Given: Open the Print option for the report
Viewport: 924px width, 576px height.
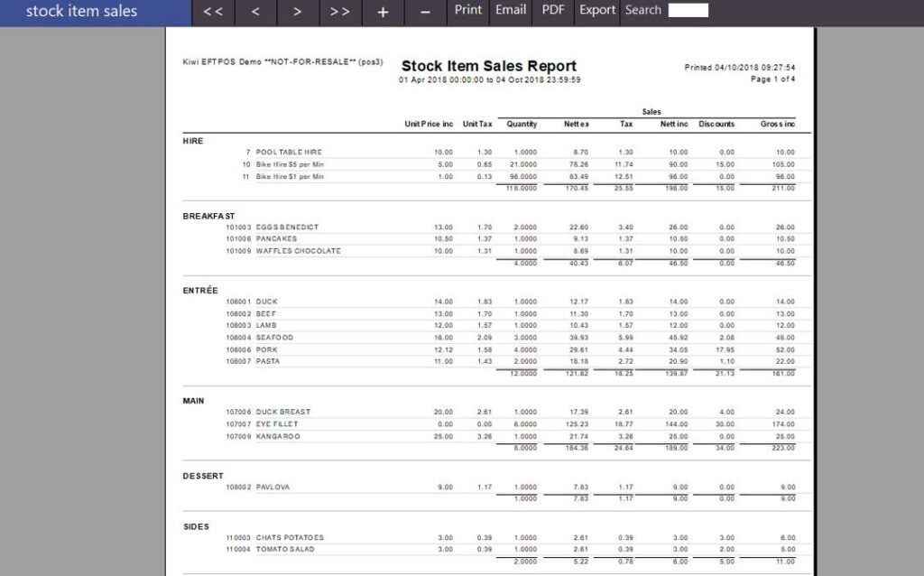Looking at the screenshot, I should (467, 11).
